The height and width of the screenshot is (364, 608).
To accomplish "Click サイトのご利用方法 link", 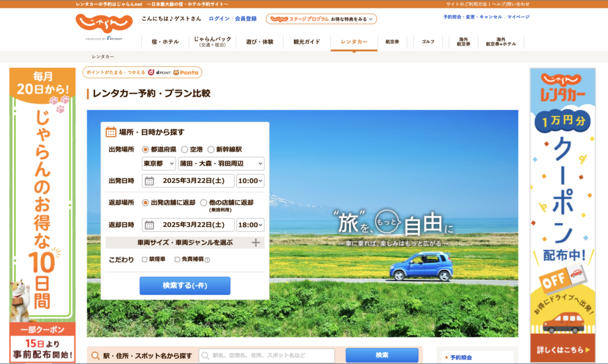I will (467, 4).
